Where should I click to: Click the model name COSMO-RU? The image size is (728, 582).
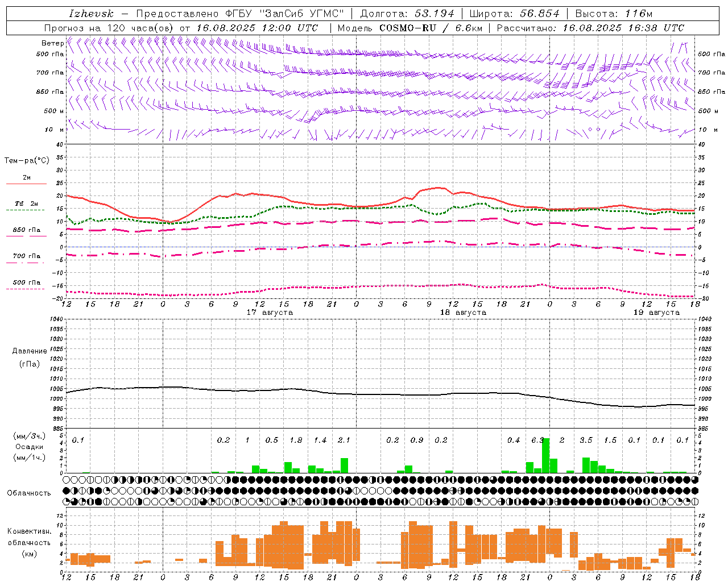click(x=407, y=28)
